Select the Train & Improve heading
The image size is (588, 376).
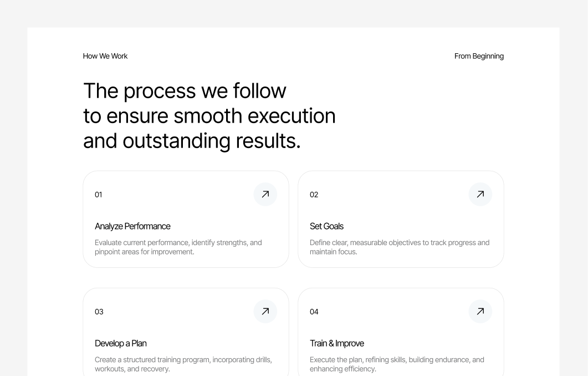336,343
